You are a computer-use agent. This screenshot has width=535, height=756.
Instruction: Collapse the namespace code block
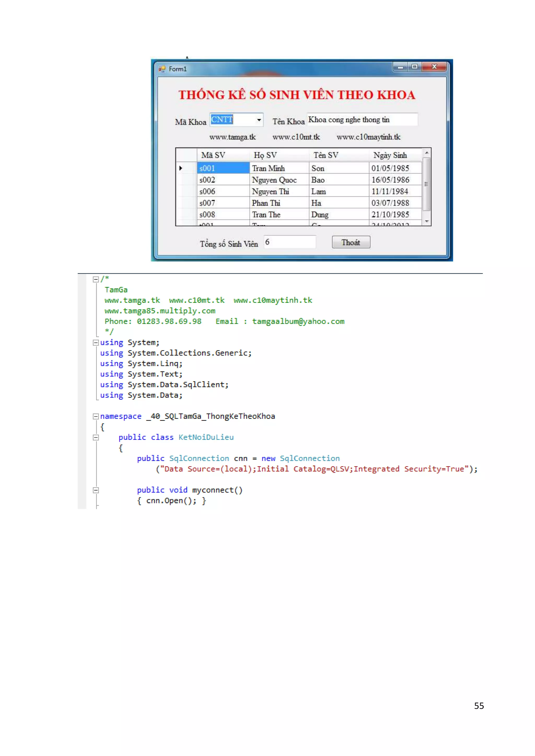(96, 417)
